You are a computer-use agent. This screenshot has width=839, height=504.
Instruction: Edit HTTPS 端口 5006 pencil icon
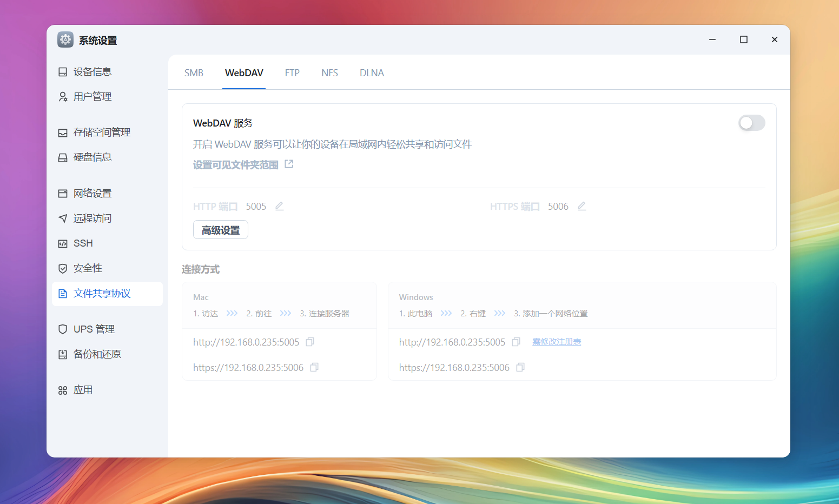click(582, 206)
